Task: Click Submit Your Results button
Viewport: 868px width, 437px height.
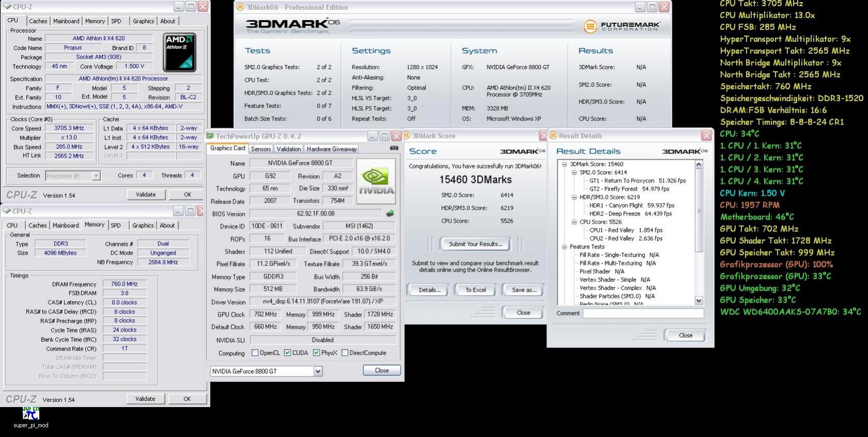Action: tap(475, 244)
